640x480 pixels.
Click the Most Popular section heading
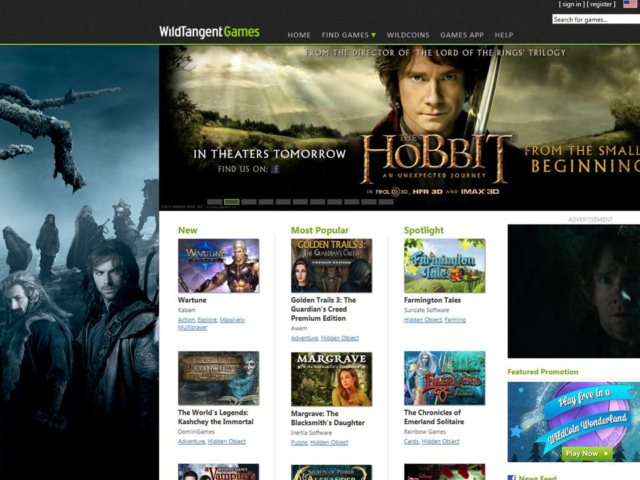point(320,230)
